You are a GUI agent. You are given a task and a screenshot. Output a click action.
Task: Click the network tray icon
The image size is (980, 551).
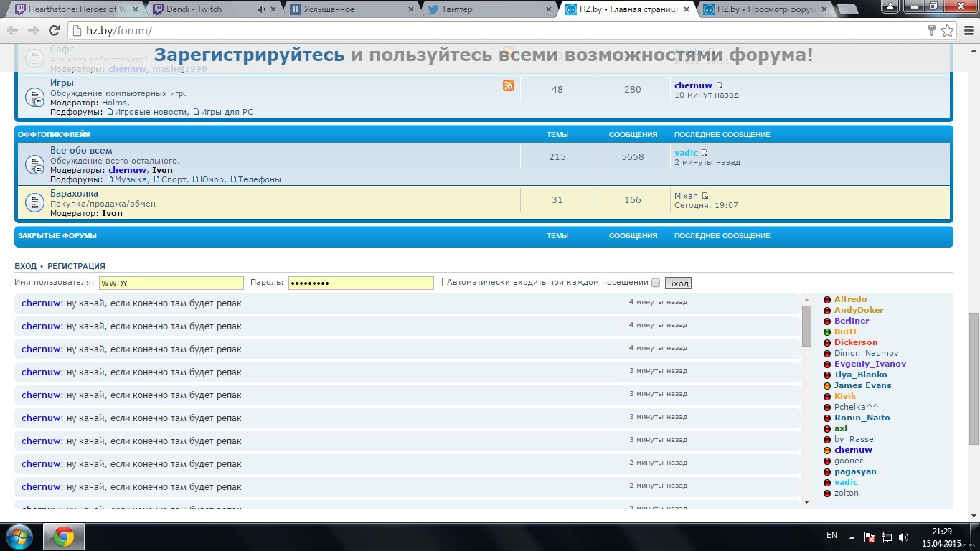tap(887, 537)
